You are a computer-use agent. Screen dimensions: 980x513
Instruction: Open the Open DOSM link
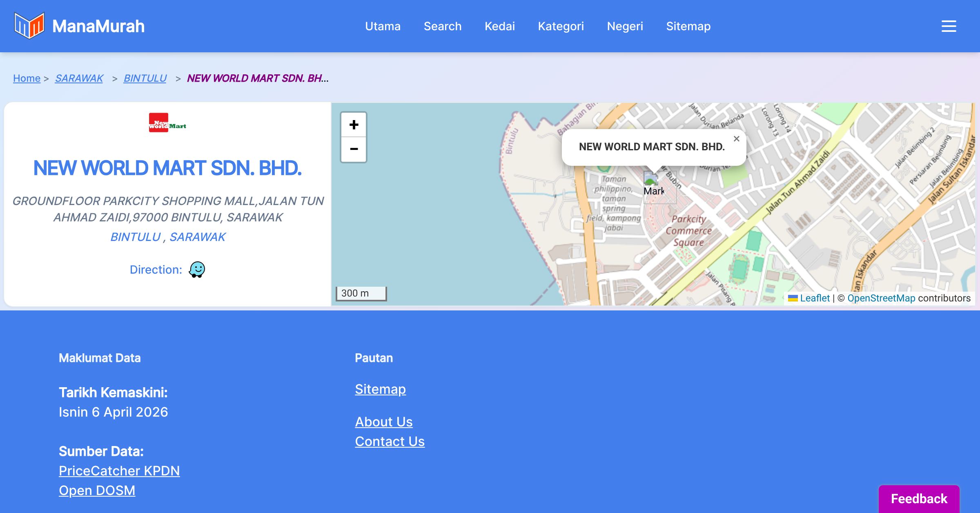(97, 490)
